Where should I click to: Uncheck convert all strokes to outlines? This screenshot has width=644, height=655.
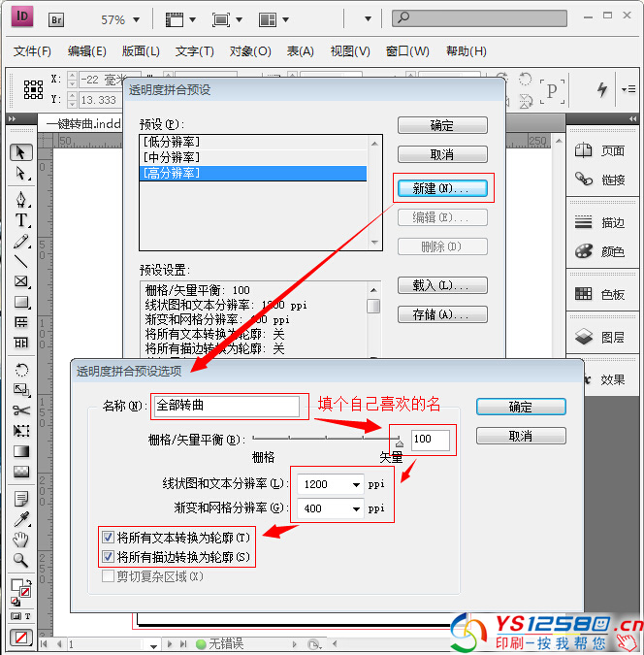pos(108,557)
